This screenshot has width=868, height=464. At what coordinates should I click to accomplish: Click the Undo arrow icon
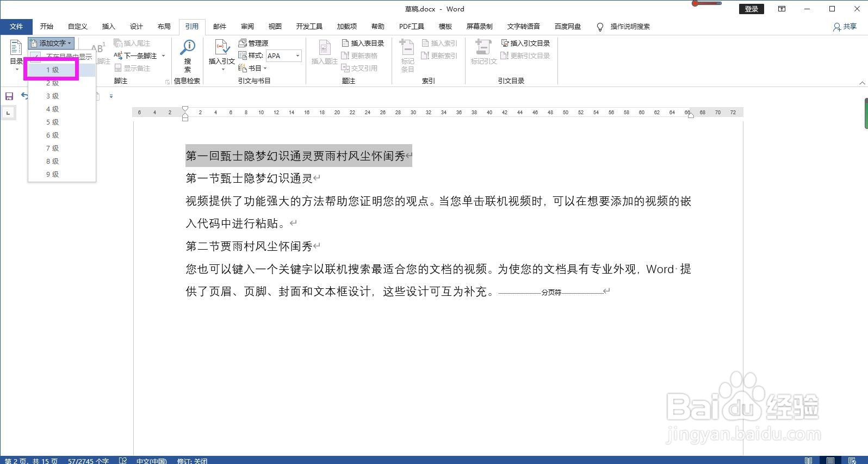coord(24,96)
